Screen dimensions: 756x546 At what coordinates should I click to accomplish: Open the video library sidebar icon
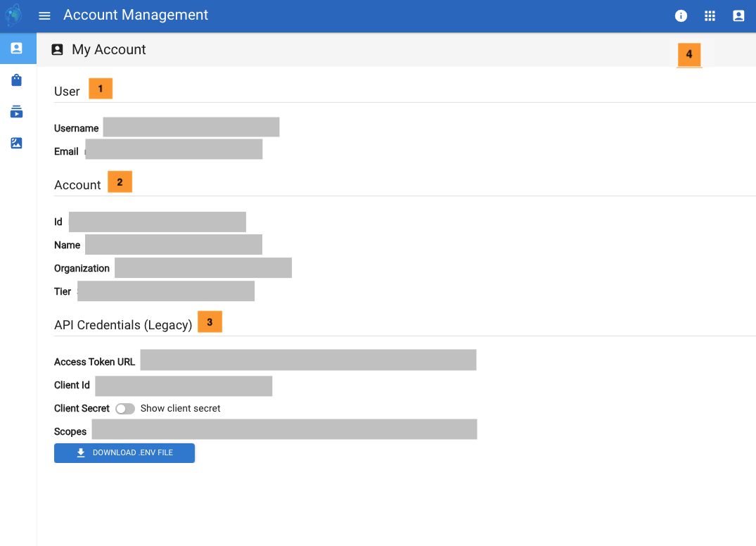tap(18, 111)
